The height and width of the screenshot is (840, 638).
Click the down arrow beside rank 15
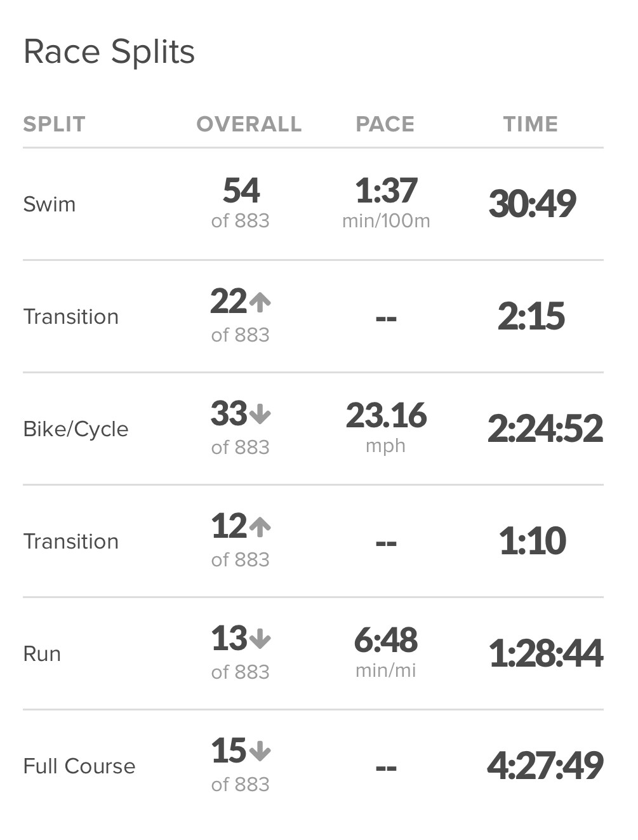click(x=260, y=752)
